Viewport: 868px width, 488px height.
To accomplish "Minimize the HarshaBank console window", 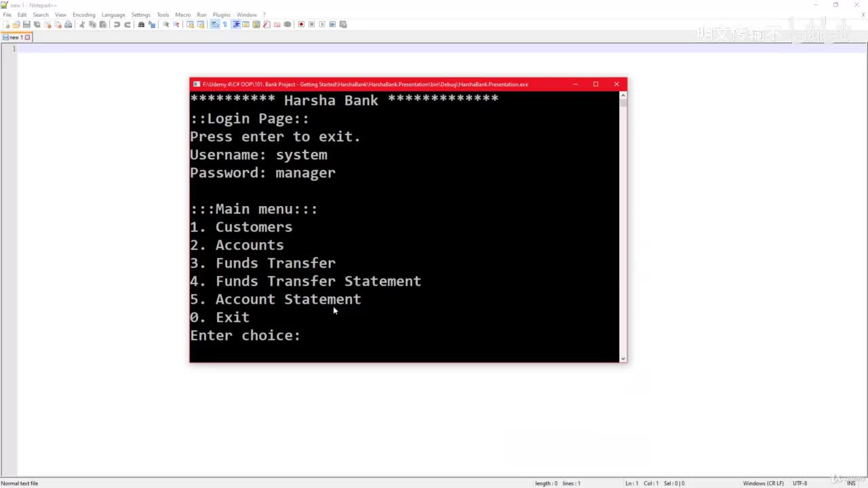I will click(575, 84).
